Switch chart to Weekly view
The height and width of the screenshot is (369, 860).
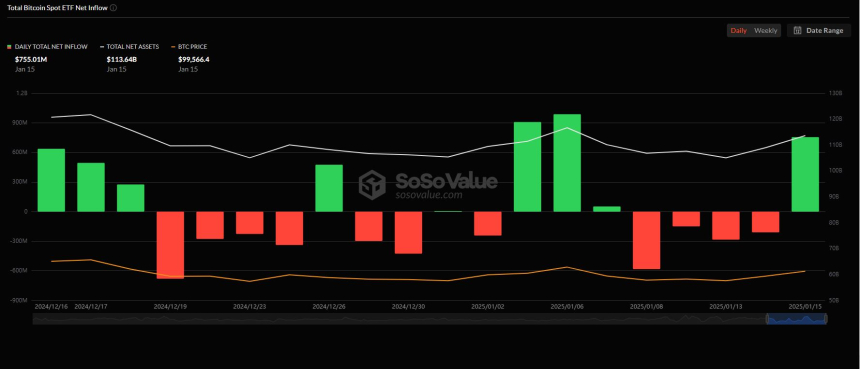765,31
